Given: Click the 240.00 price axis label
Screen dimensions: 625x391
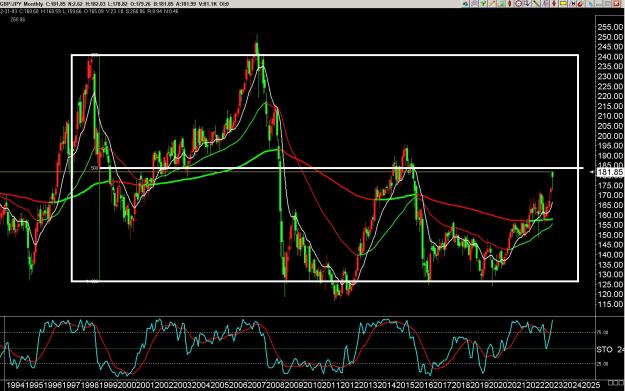Looking at the screenshot, I should 610,57.
